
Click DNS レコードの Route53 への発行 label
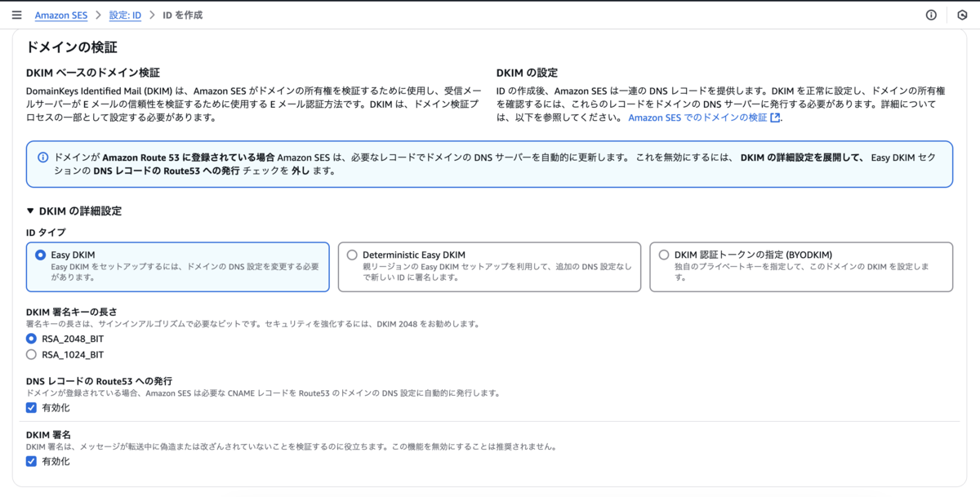tap(99, 381)
